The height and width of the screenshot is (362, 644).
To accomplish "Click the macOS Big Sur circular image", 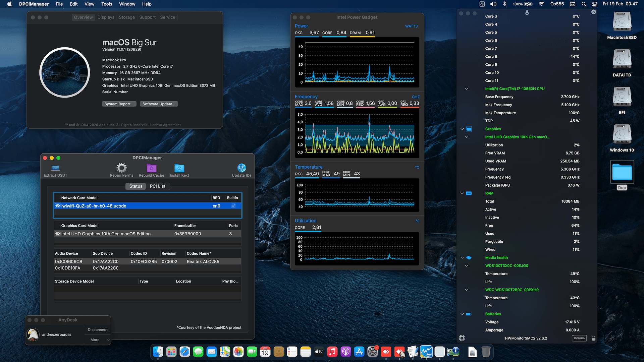I will [x=65, y=72].
